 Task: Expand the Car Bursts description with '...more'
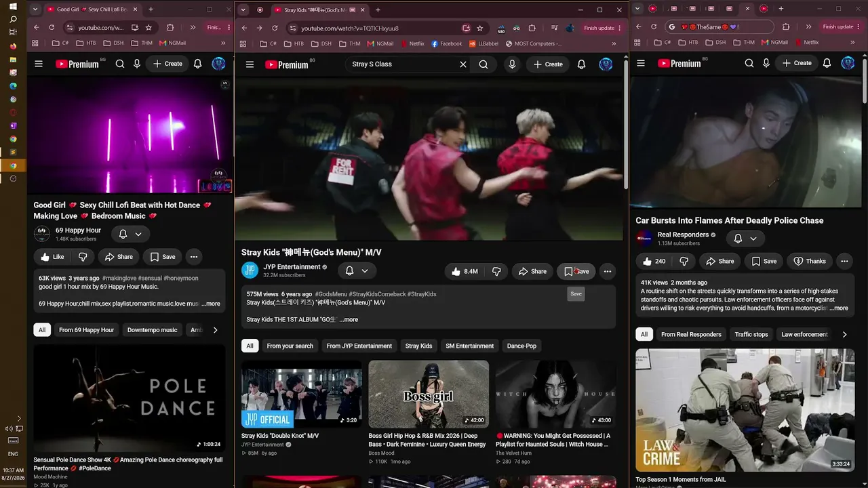(838, 308)
